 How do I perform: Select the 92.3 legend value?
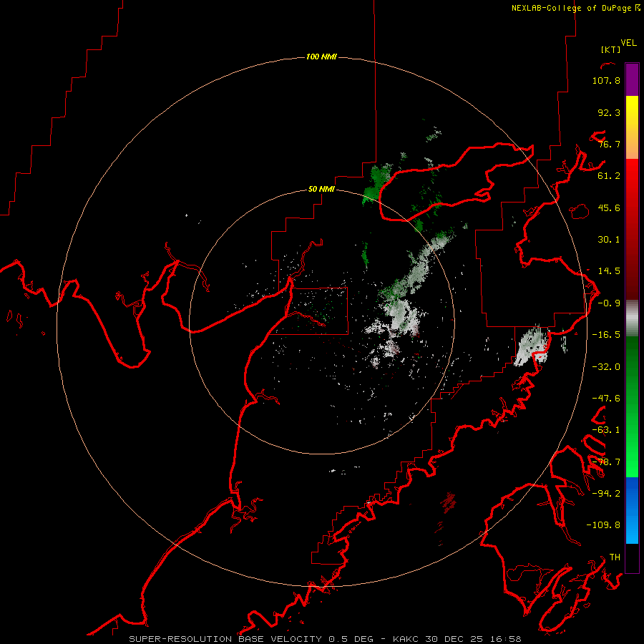pyautogui.click(x=609, y=112)
